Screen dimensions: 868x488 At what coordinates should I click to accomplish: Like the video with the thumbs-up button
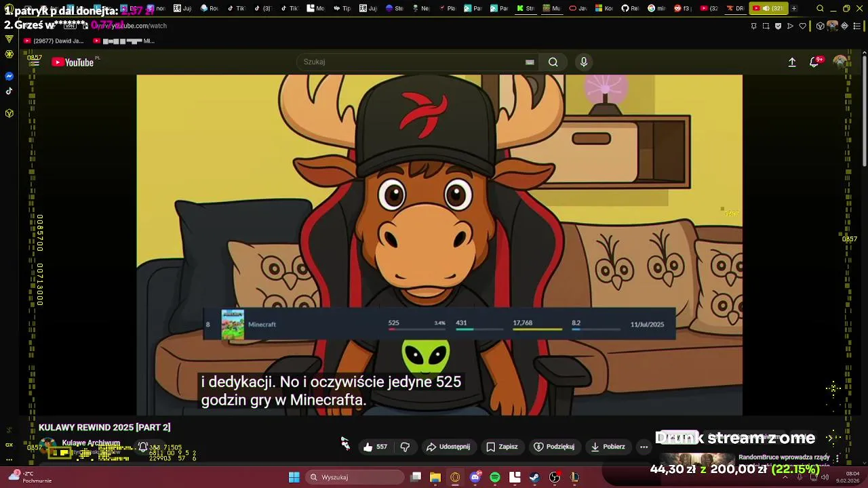(375, 447)
